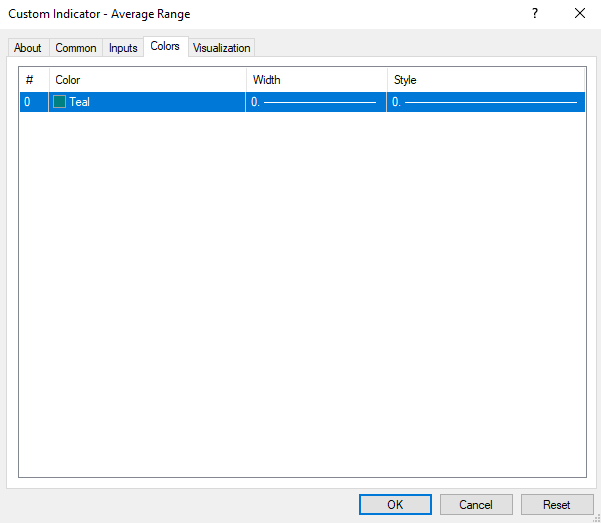Click the Width column header
The width and height of the screenshot is (601, 523).
point(317,80)
